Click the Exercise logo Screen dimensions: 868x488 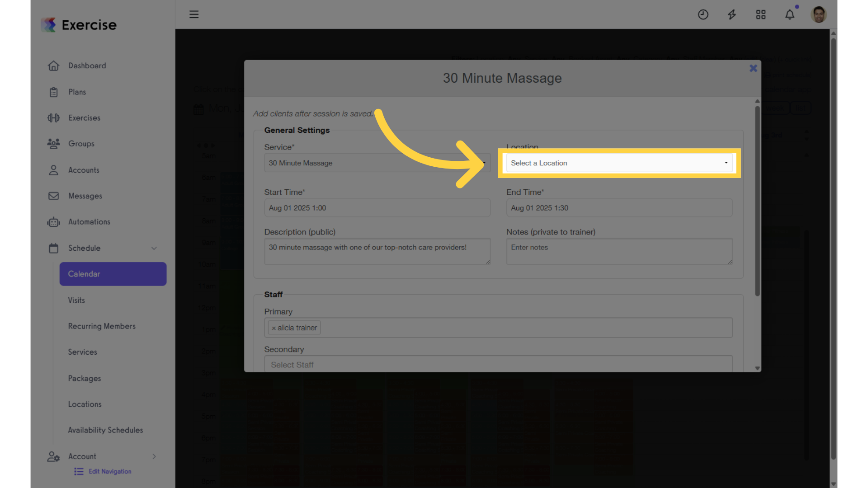[79, 25]
